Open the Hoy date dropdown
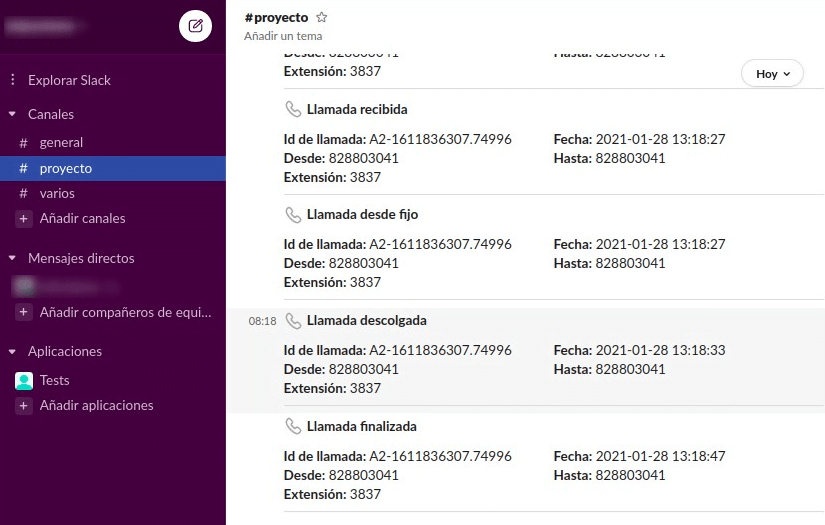Screen dimensions: 825x525 (772, 74)
